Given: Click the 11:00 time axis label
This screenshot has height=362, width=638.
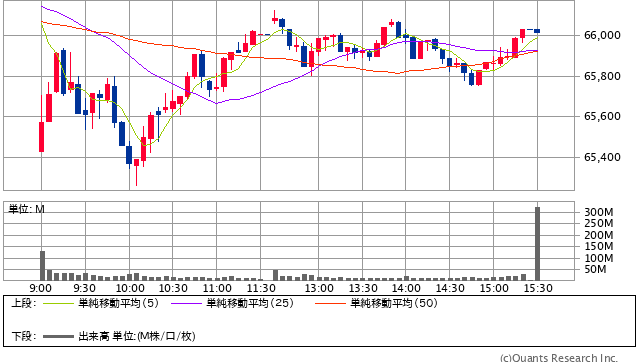Looking at the screenshot, I should (x=217, y=288).
